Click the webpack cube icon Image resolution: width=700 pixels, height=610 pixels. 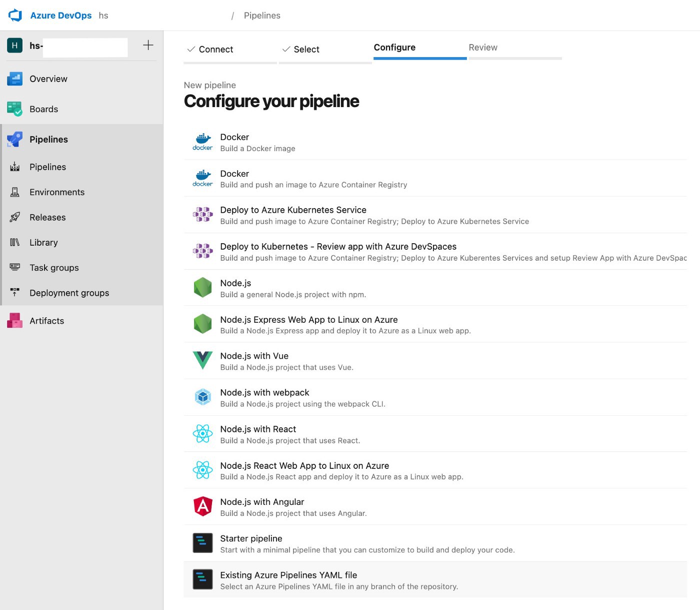click(x=202, y=397)
